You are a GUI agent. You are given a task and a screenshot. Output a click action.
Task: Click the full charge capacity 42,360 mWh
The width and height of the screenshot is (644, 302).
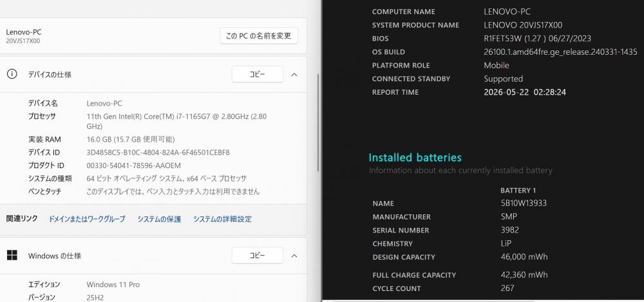point(524,275)
